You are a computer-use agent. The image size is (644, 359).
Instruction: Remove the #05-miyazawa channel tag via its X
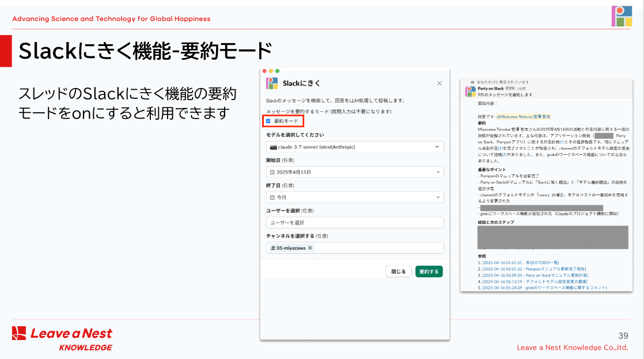(x=310, y=247)
